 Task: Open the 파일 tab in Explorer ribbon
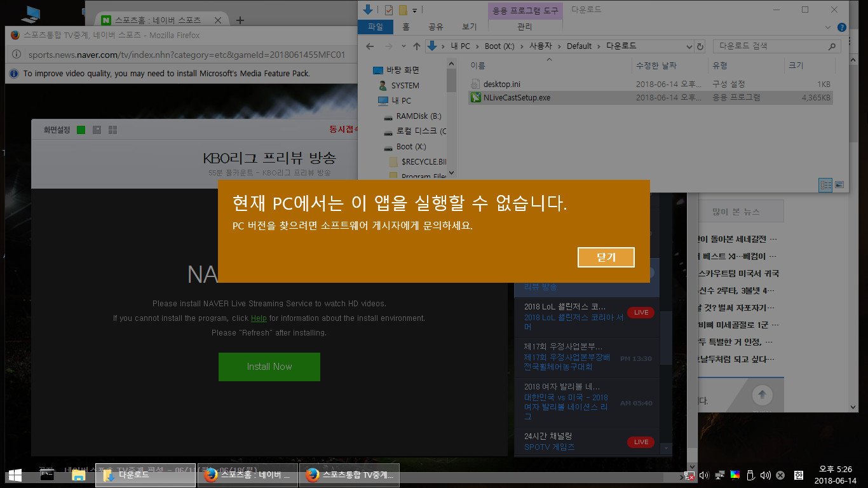[376, 27]
